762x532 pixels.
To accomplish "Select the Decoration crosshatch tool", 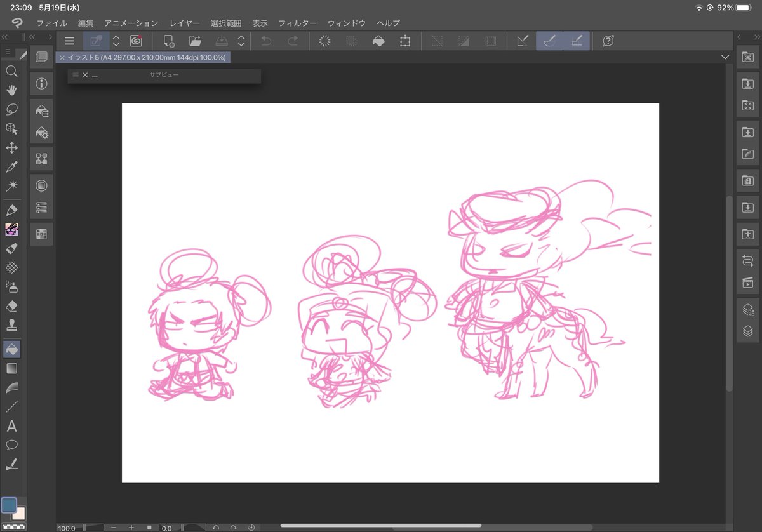I will (x=11, y=267).
